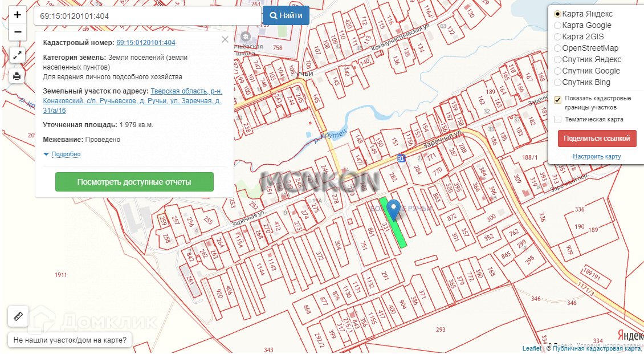Select Карта Яндекс radio button
Image resolution: width=644 pixels, height=354 pixels.
(x=557, y=14)
